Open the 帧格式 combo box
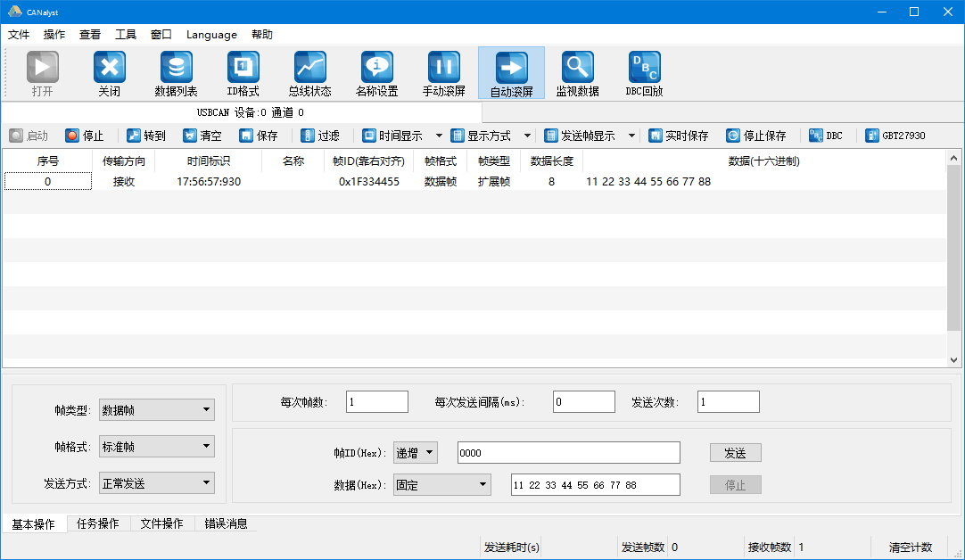This screenshot has width=965, height=560. point(156,447)
